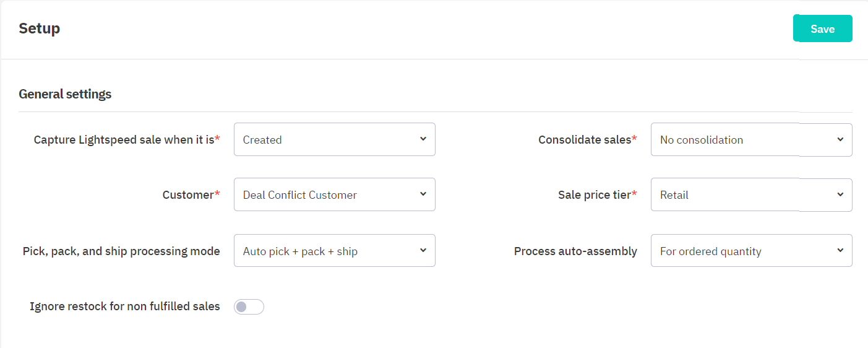Screen dimensions: 868x348
Task: Click the chevron arrow beside Retail
Action: (840, 194)
